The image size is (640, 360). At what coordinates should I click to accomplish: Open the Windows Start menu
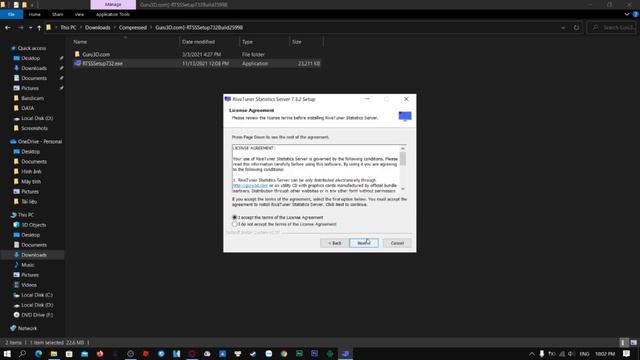[7, 354]
